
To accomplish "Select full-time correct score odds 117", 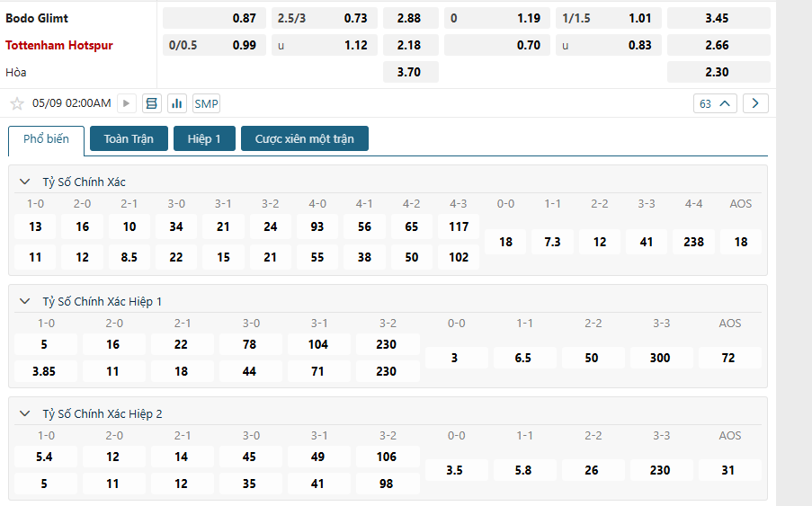I will coord(459,226).
